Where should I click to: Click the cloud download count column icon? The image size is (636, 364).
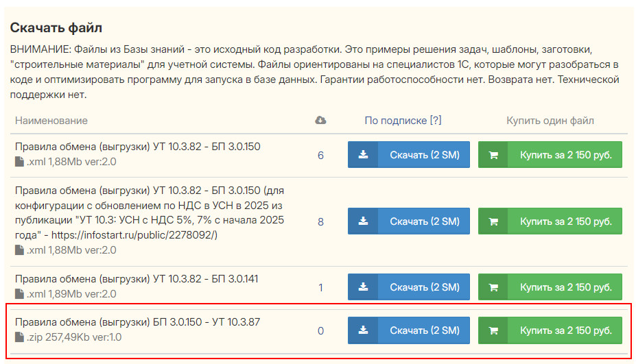click(320, 121)
